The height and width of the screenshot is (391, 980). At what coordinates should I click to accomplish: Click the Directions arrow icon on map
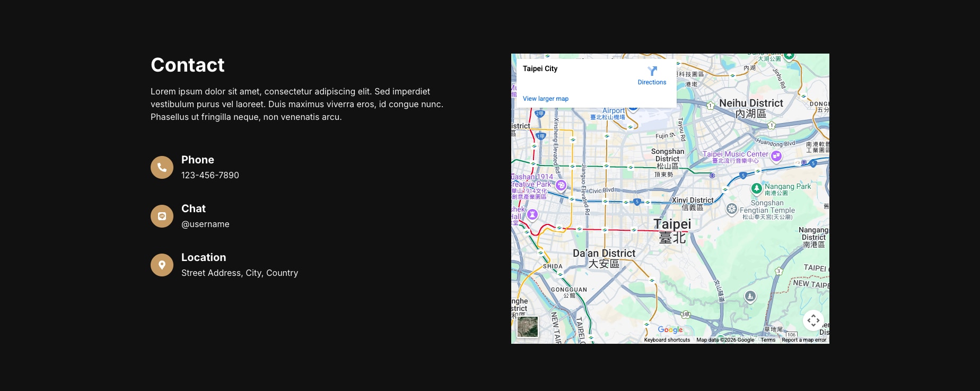[x=652, y=71]
